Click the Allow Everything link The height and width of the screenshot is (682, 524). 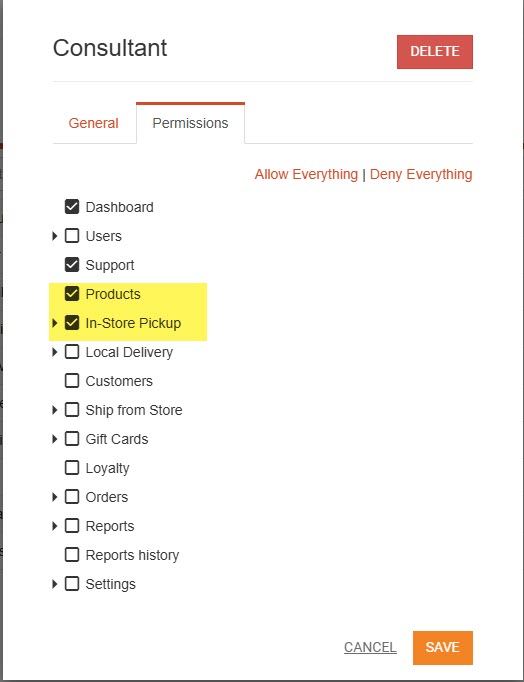(306, 174)
